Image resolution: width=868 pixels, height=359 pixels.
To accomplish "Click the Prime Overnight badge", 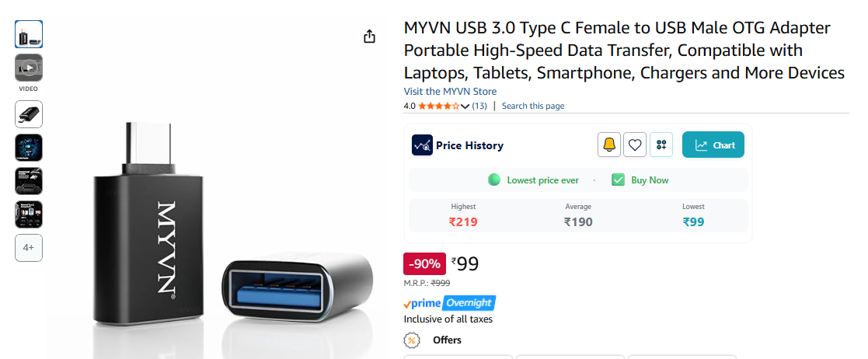I will [x=449, y=303].
